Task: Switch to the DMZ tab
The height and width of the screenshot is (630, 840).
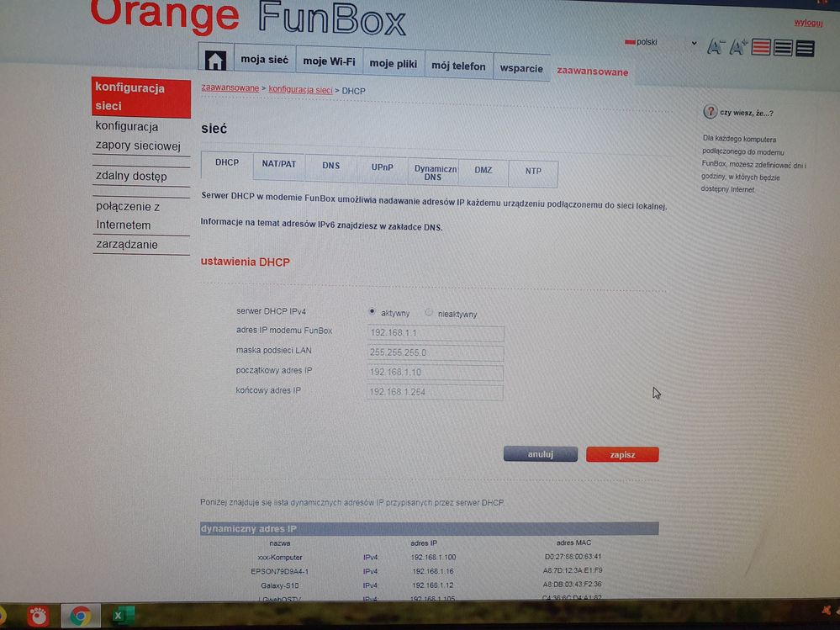Action: click(x=483, y=170)
